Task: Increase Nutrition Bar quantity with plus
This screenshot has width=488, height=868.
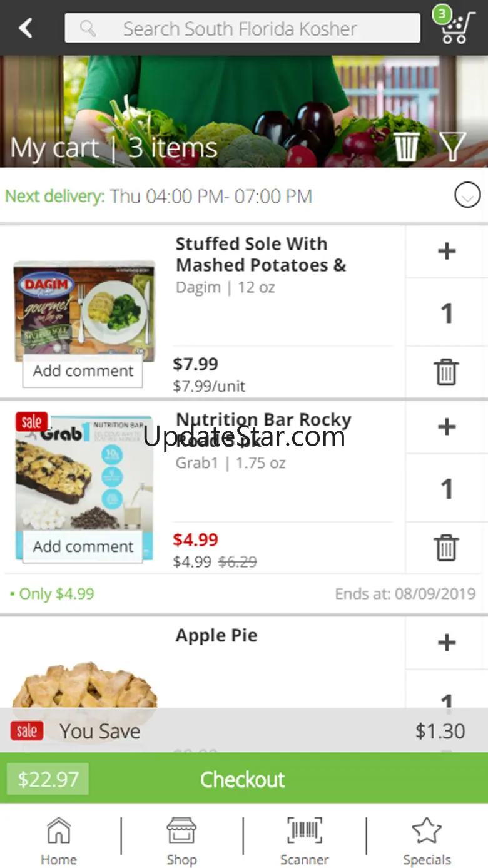Action: [446, 427]
